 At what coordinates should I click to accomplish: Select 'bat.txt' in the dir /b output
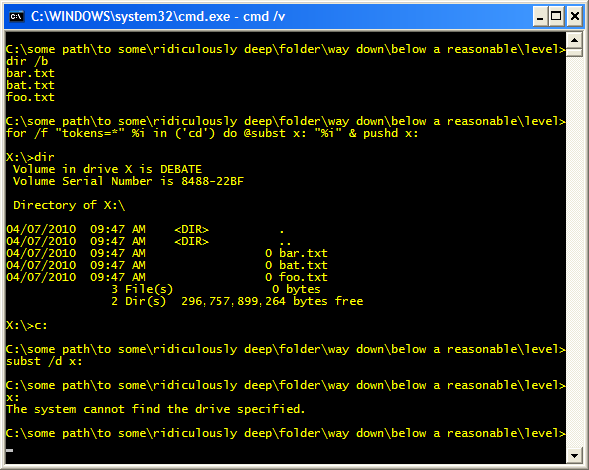coord(30,85)
